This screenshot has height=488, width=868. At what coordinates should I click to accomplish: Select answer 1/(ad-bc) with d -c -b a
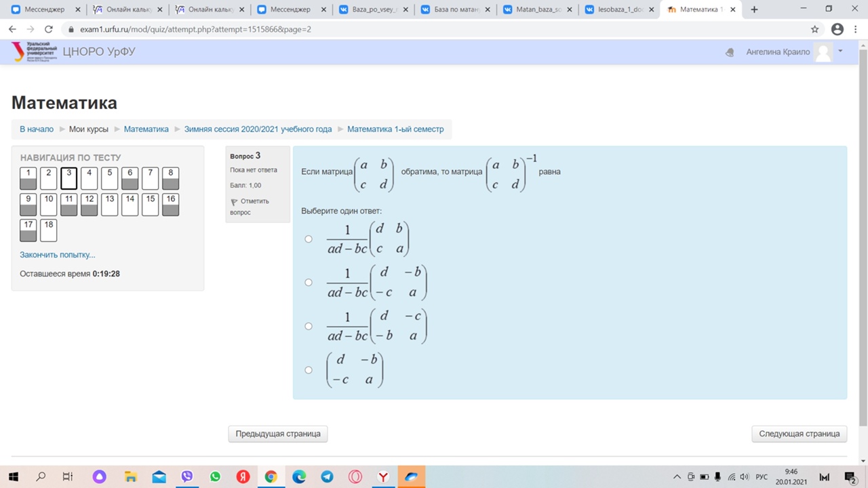click(309, 326)
